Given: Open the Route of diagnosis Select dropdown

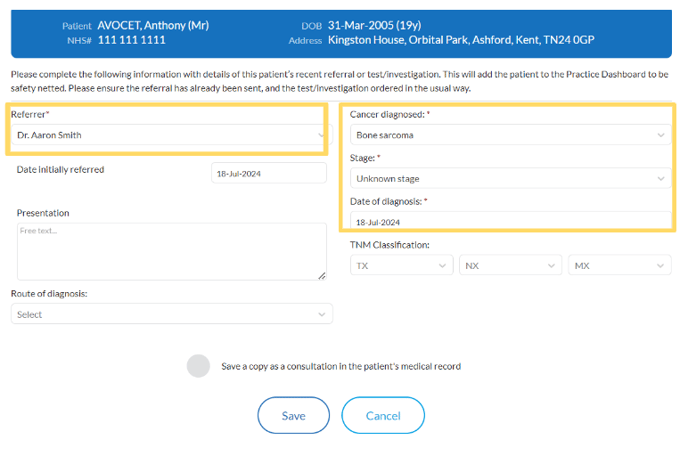Looking at the screenshot, I should pos(172,314).
